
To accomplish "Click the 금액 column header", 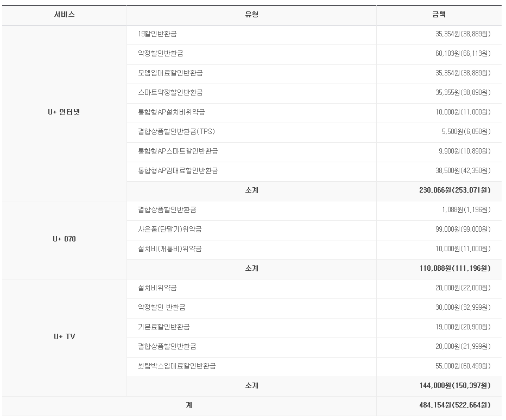I will [439, 15].
